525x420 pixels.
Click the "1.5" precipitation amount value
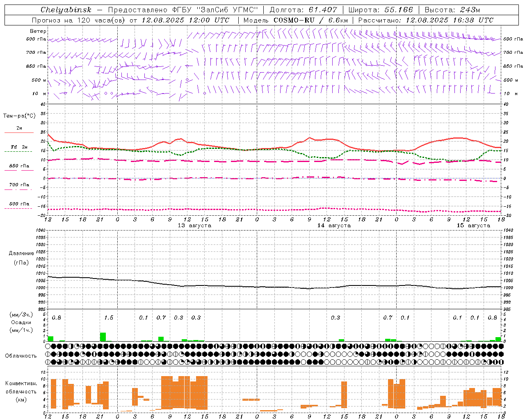click(x=109, y=318)
